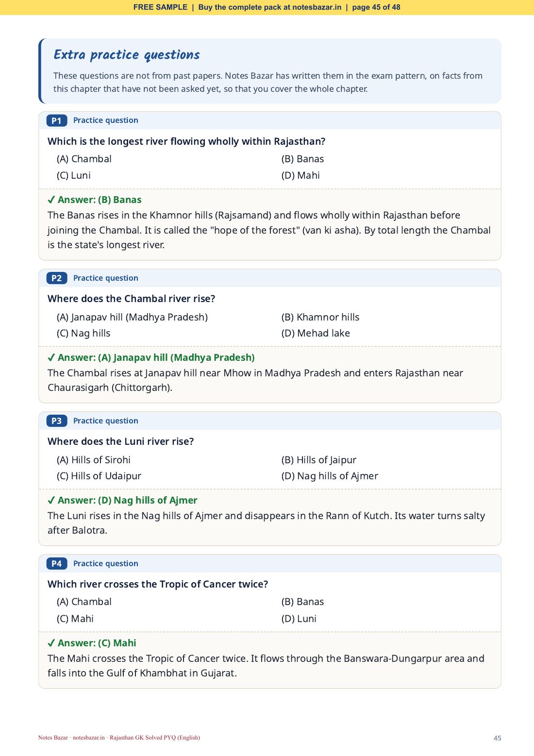Click the FREE SAMPLE banner text

pos(160,7)
